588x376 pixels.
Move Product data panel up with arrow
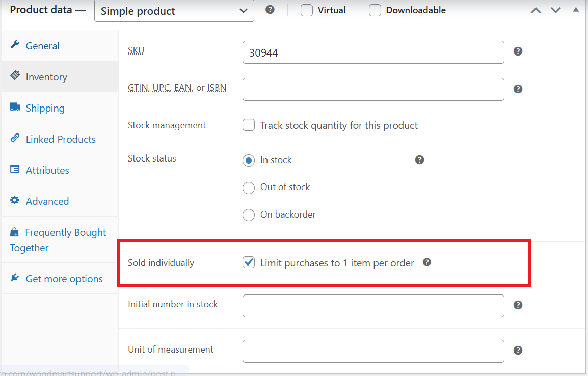click(x=536, y=11)
